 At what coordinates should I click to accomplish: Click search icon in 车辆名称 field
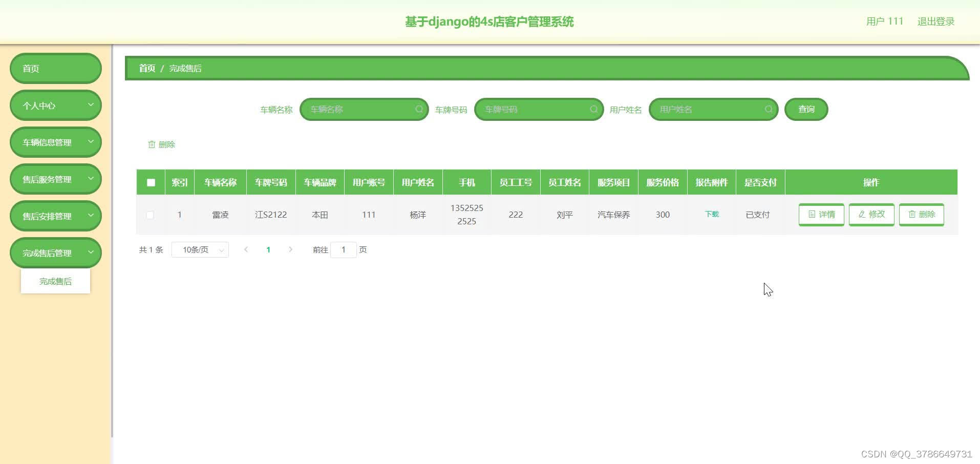tap(419, 109)
